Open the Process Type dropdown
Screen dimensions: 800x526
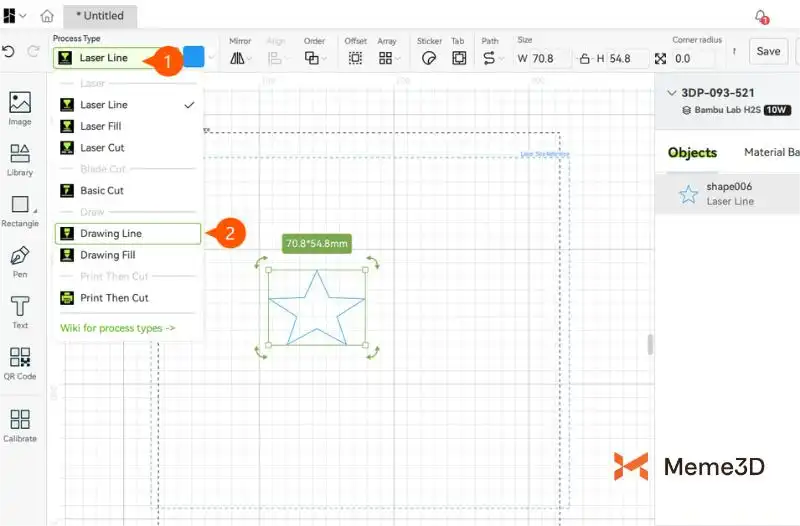(104, 58)
